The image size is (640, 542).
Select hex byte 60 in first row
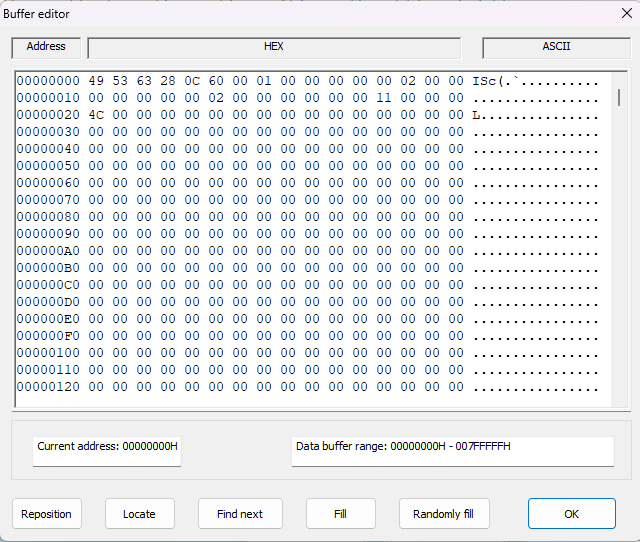tap(216, 81)
